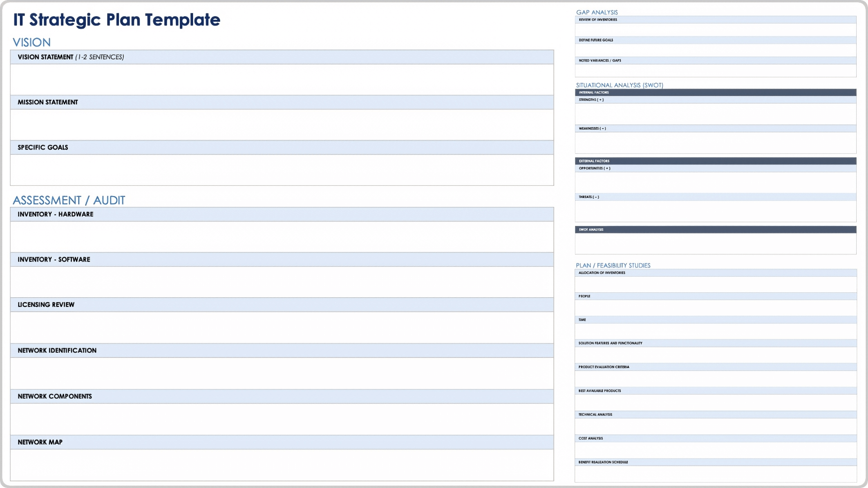Screen dimensions: 868x488
Task: Click the Time row label
Action: pos(582,320)
